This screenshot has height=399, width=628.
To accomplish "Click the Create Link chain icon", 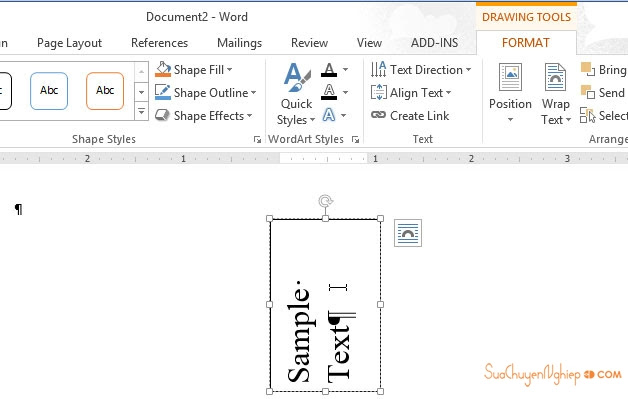I will 378,115.
